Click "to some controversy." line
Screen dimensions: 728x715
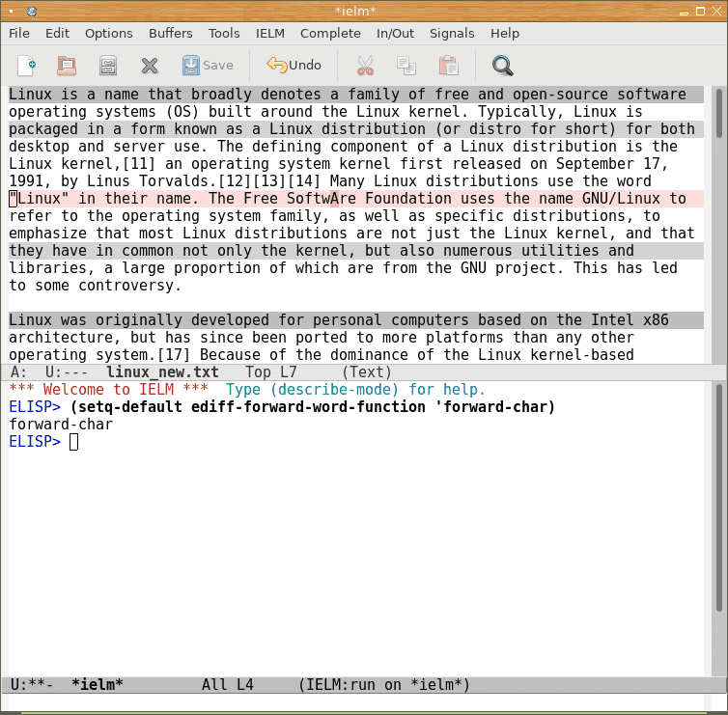[96, 286]
